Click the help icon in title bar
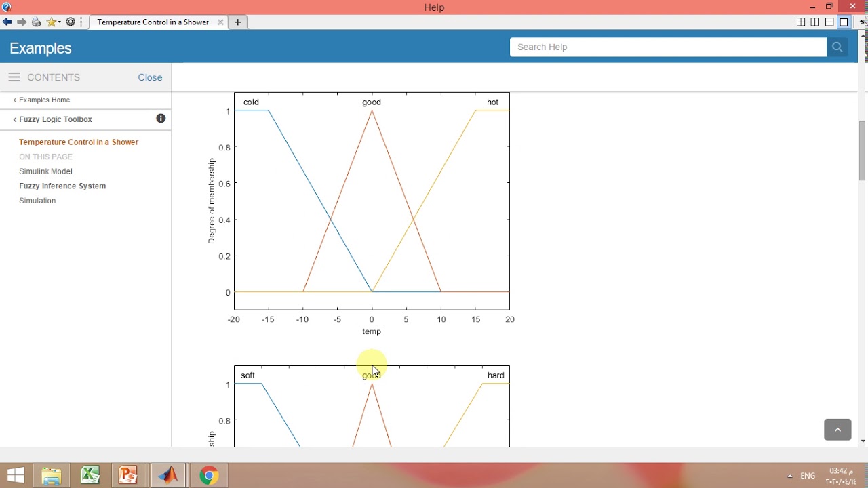 pyautogui.click(x=7, y=7)
